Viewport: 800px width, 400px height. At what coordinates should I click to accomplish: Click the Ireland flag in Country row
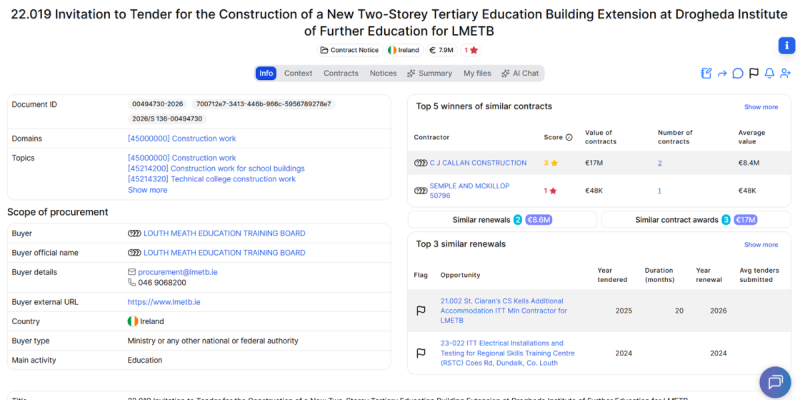coord(133,321)
